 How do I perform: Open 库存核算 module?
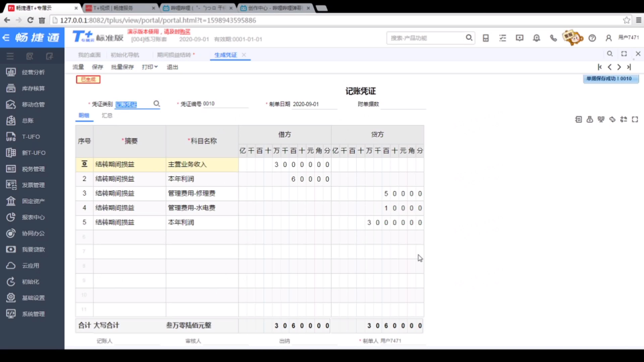25,88
